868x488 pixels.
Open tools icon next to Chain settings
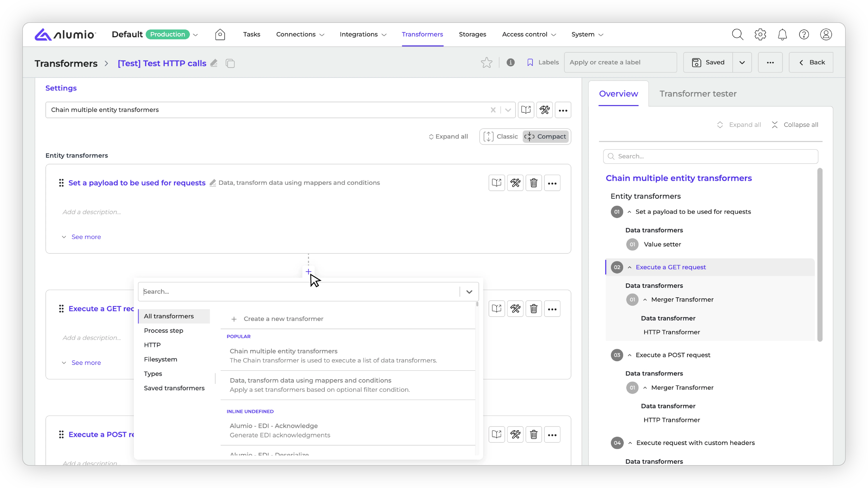pyautogui.click(x=545, y=110)
